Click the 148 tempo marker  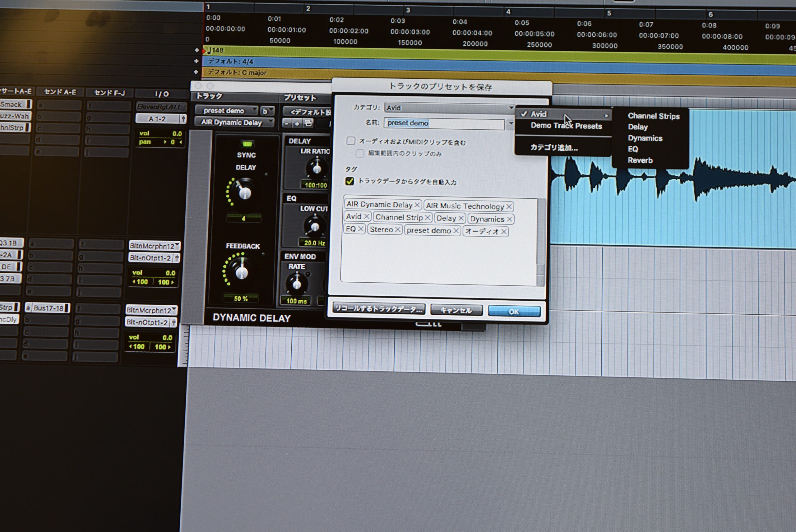click(216, 51)
